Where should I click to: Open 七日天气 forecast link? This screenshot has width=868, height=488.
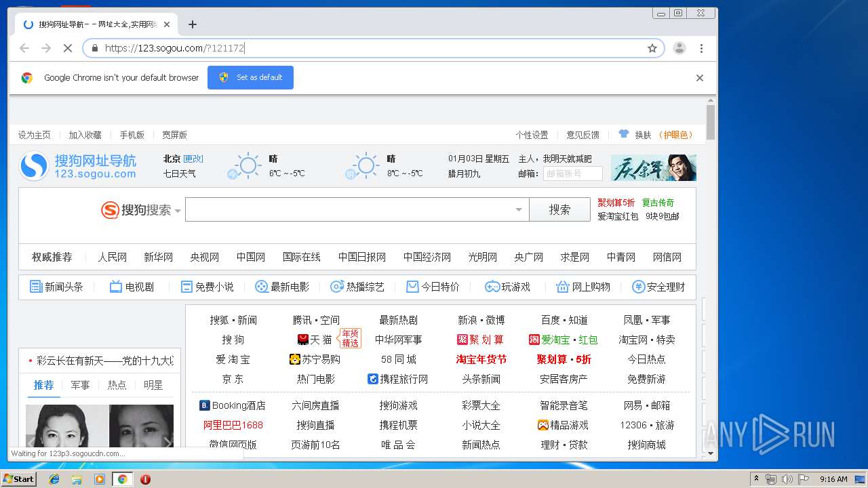pyautogui.click(x=179, y=174)
